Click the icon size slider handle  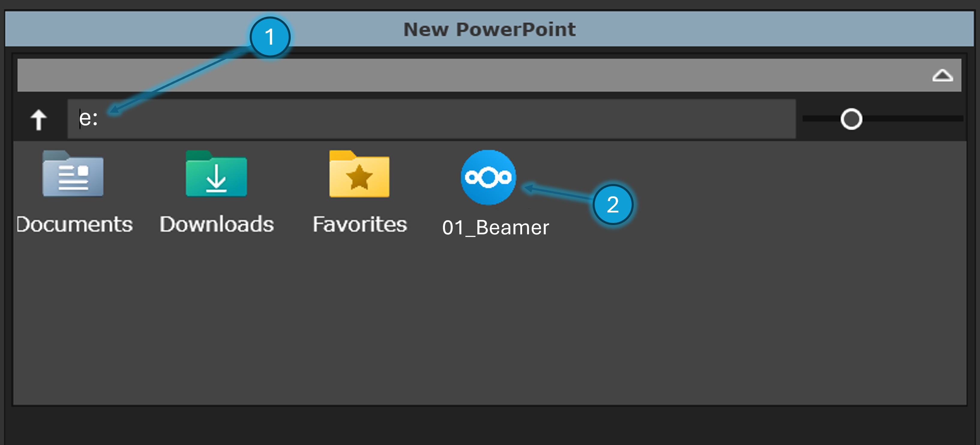pyautogui.click(x=851, y=119)
